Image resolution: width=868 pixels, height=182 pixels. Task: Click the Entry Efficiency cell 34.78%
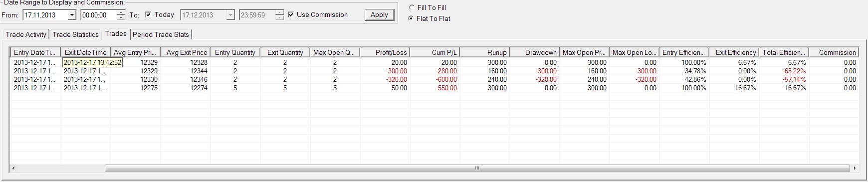684,71
